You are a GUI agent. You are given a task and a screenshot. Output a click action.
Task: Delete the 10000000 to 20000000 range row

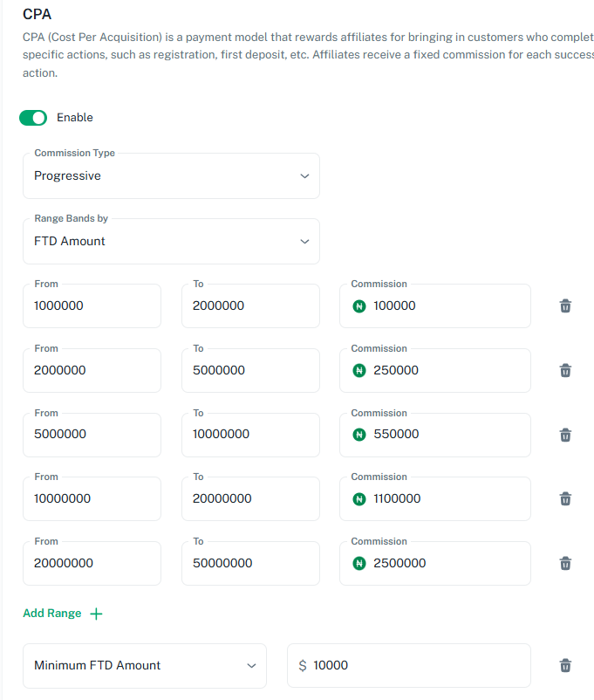(565, 498)
